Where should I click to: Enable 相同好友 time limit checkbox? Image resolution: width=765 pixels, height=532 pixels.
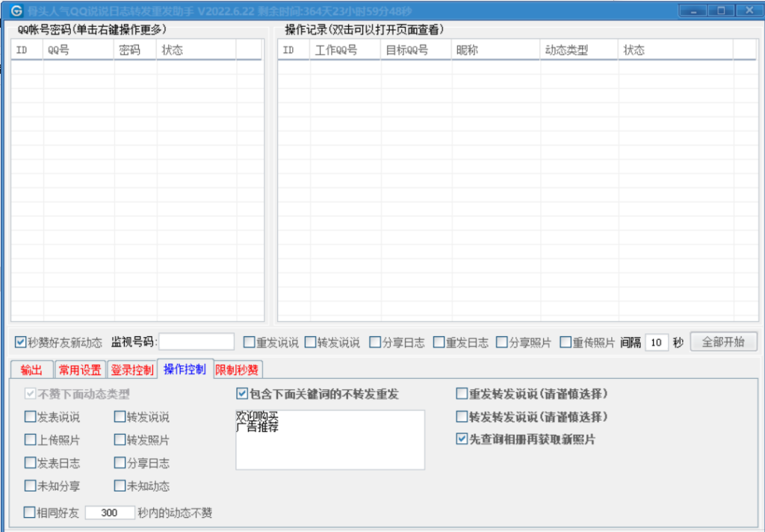point(30,513)
